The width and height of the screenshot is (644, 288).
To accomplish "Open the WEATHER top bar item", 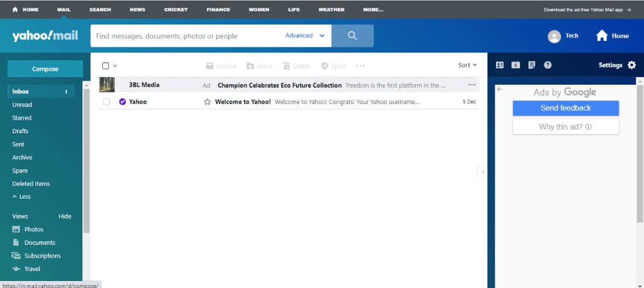I will (332, 9).
